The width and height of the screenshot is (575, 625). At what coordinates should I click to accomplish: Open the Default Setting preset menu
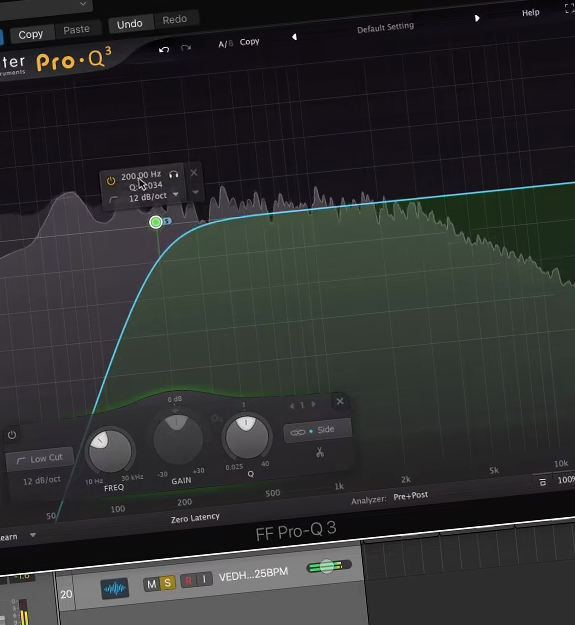[385, 28]
